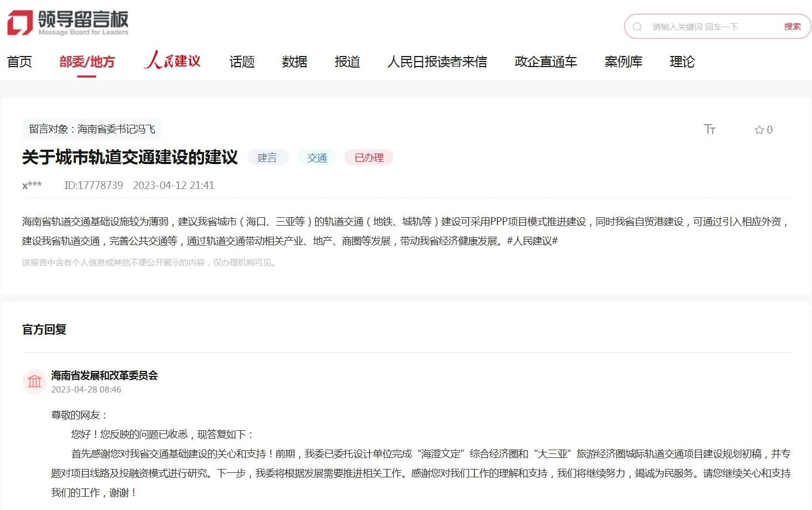Image resolution: width=812 pixels, height=510 pixels.
Task: Favorite this post with the star icon
Action: click(759, 130)
